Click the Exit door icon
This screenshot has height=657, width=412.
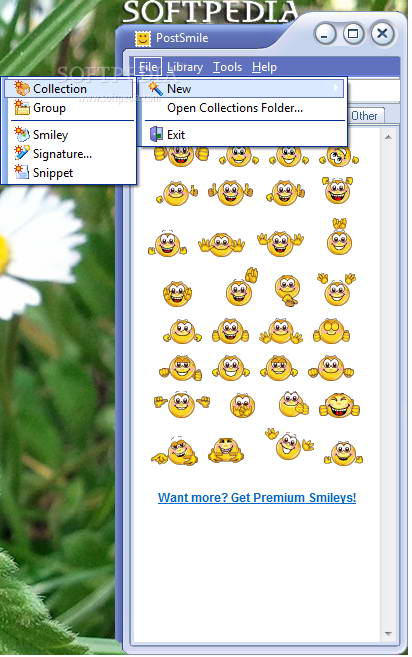(156, 135)
